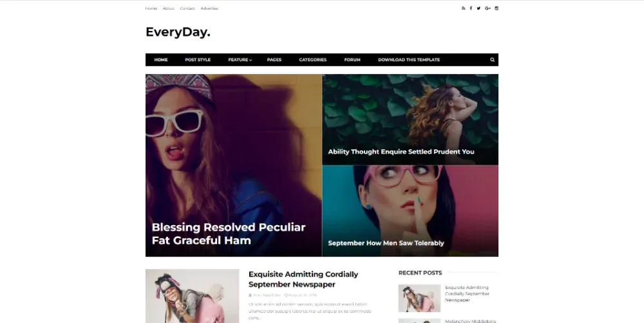Open the RSS feed icon
The image size is (644, 323).
pyautogui.click(x=463, y=8)
